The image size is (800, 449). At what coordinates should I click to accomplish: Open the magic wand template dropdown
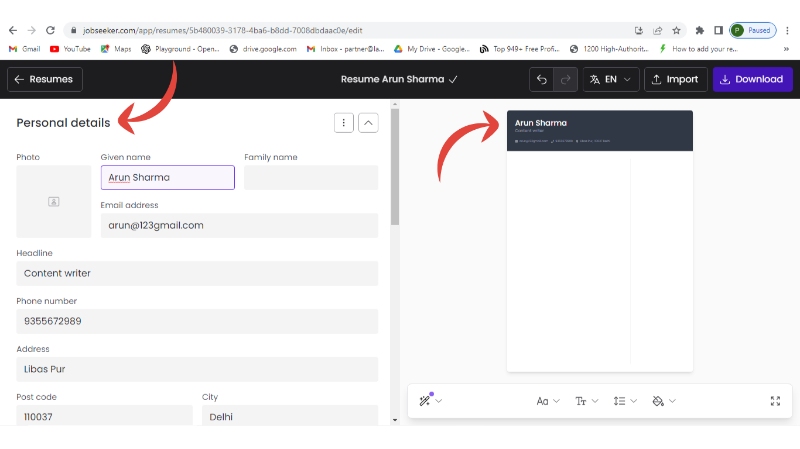430,401
